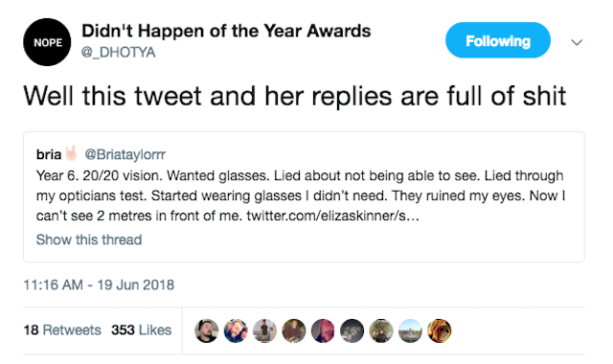Click Show this thread
The image size is (613, 364).
coord(89,239)
